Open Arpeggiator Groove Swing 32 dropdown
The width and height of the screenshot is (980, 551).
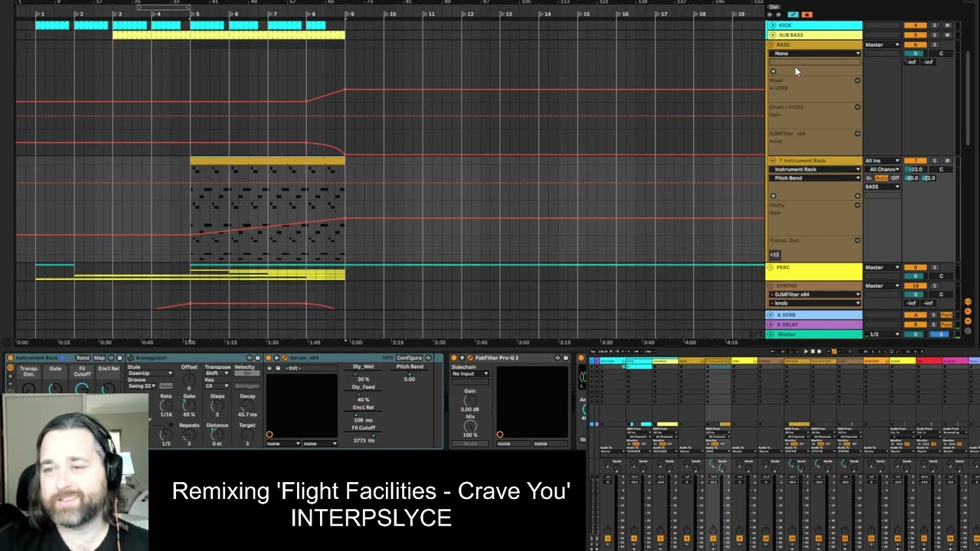tap(142, 386)
